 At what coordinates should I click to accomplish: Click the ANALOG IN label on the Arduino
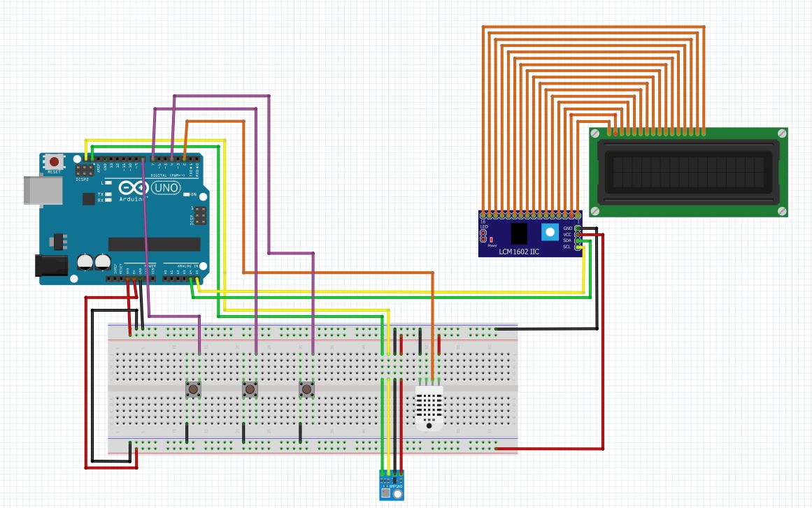click(x=187, y=266)
